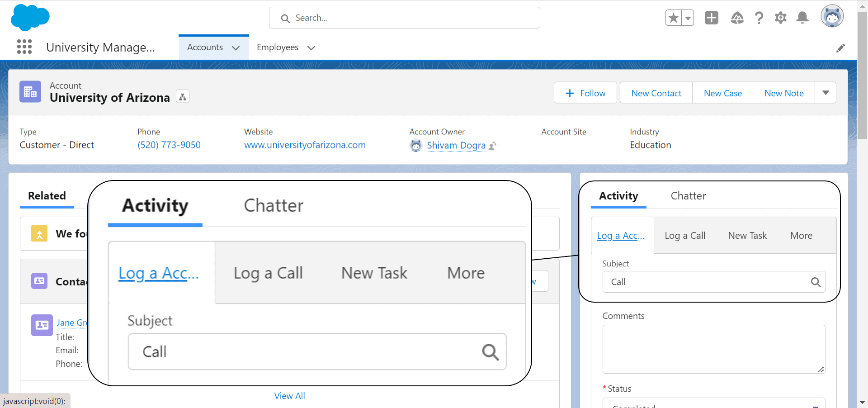This screenshot has width=868, height=408.
Task: Click the favorites star icon
Action: [x=673, y=18]
